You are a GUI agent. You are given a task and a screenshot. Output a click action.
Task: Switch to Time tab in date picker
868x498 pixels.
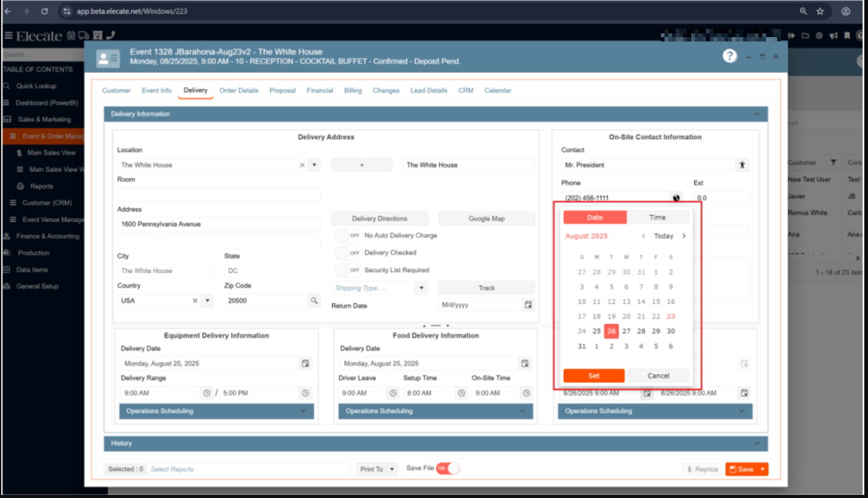pos(657,217)
